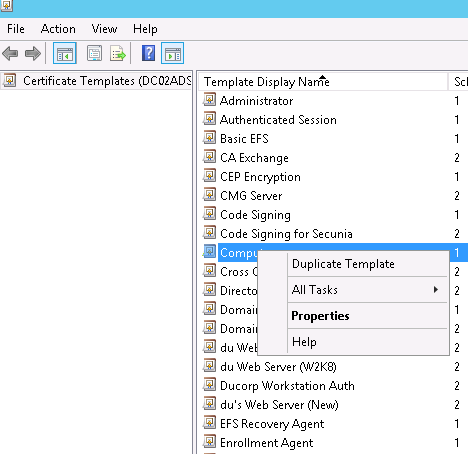Choose Properties in the context menu

pyautogui.click(x=320, y=316)
